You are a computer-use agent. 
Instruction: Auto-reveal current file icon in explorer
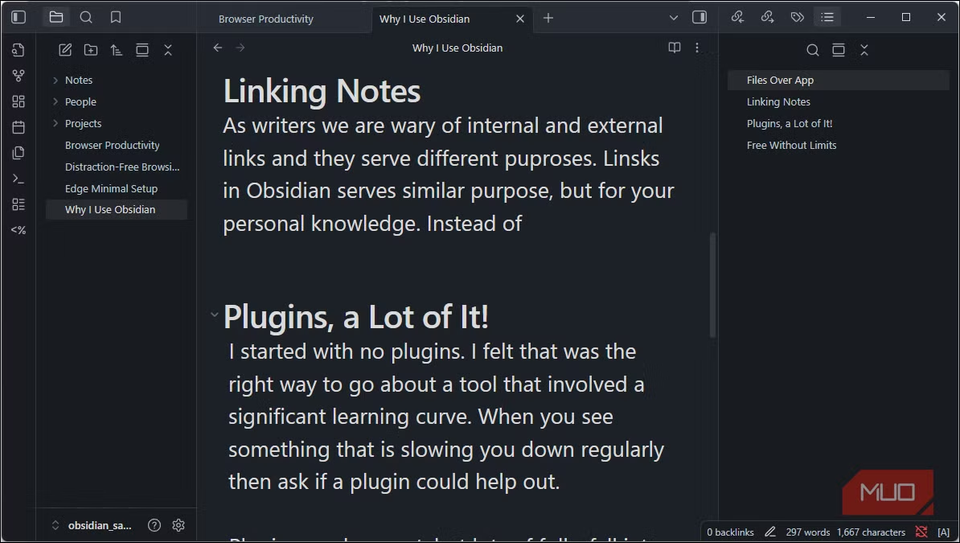(x=142, y=50)
